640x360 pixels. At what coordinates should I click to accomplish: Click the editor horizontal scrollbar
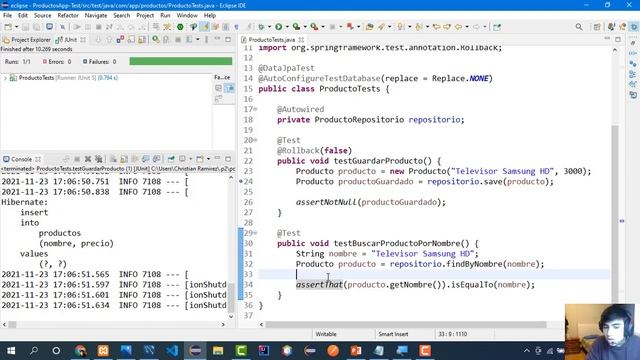click(x=406, y=325)
